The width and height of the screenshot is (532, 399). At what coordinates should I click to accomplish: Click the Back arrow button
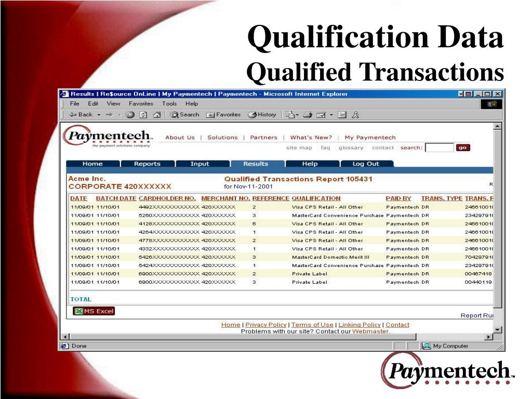click(81, 115)
